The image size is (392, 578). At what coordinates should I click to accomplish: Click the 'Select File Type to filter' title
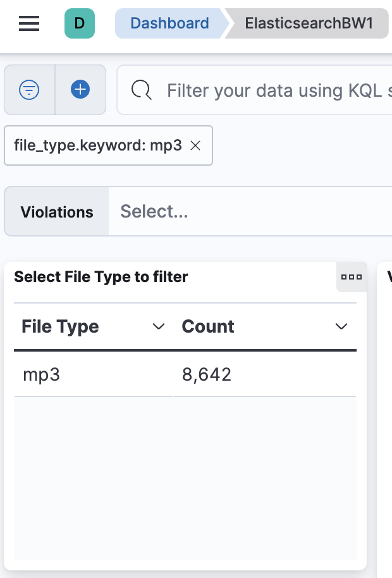101,277
